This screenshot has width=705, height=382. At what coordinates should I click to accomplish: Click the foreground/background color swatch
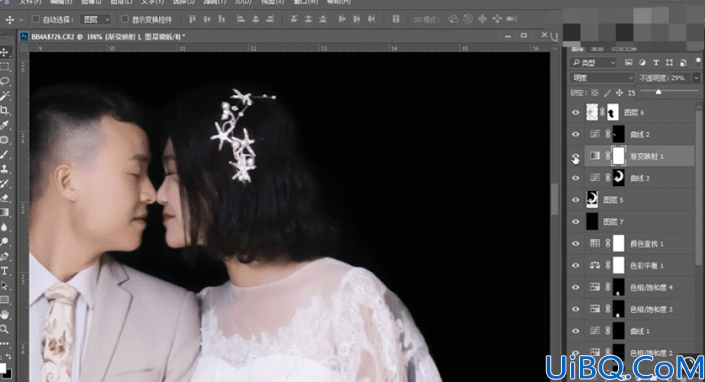5,371
